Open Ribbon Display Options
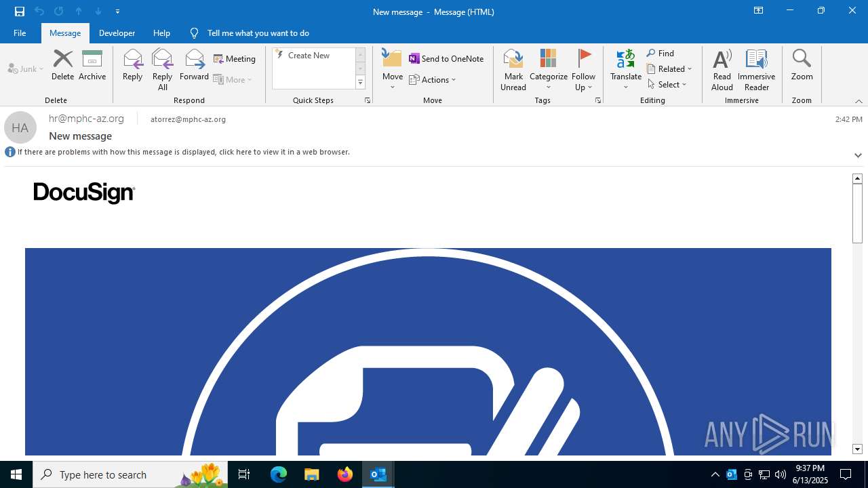The image size is (868, 488). pos(758,11)
